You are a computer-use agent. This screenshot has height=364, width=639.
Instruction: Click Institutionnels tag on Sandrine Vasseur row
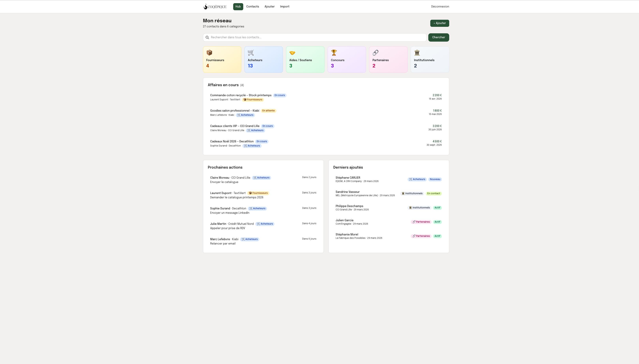click(412, 193)
